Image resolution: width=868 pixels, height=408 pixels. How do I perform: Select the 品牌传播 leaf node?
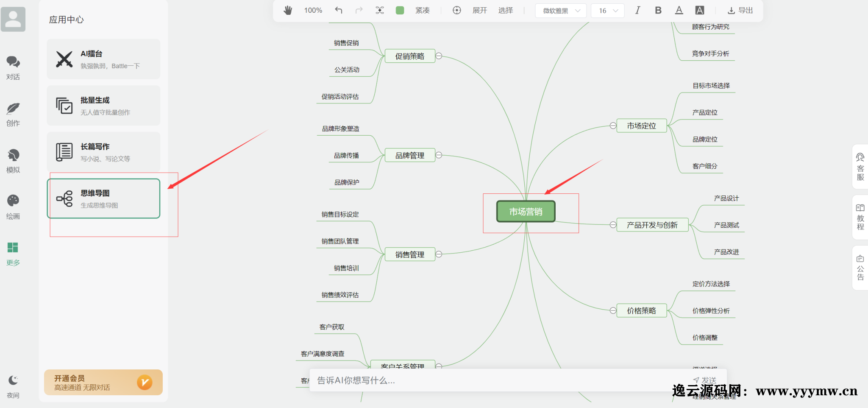(x=346, y=156)
